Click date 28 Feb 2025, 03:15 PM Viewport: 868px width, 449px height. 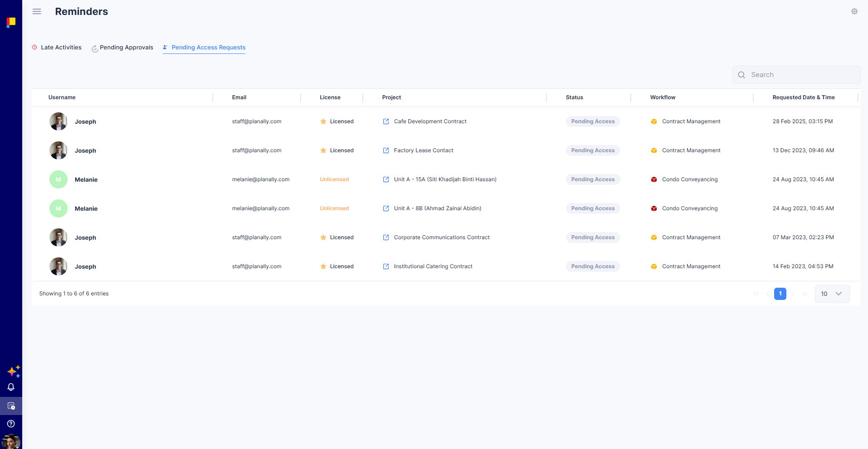(803, 121)
